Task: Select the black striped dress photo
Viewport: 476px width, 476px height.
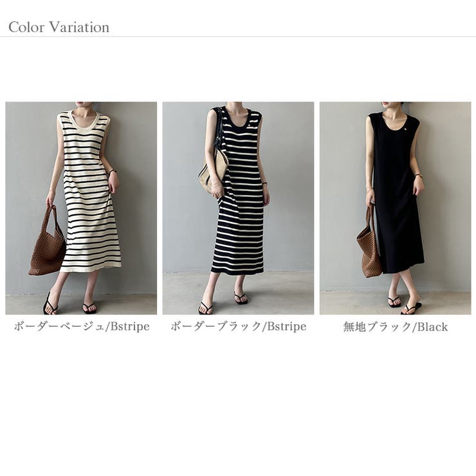Action: pos(238,208)
